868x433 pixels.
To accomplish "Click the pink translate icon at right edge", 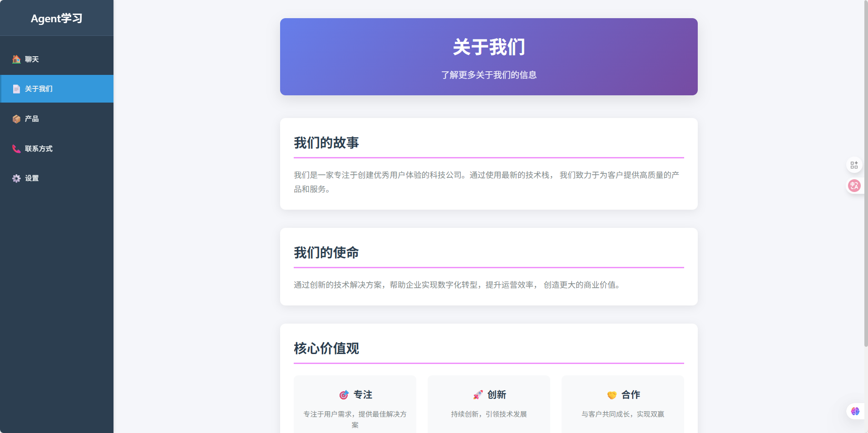I will coord(854,186).
